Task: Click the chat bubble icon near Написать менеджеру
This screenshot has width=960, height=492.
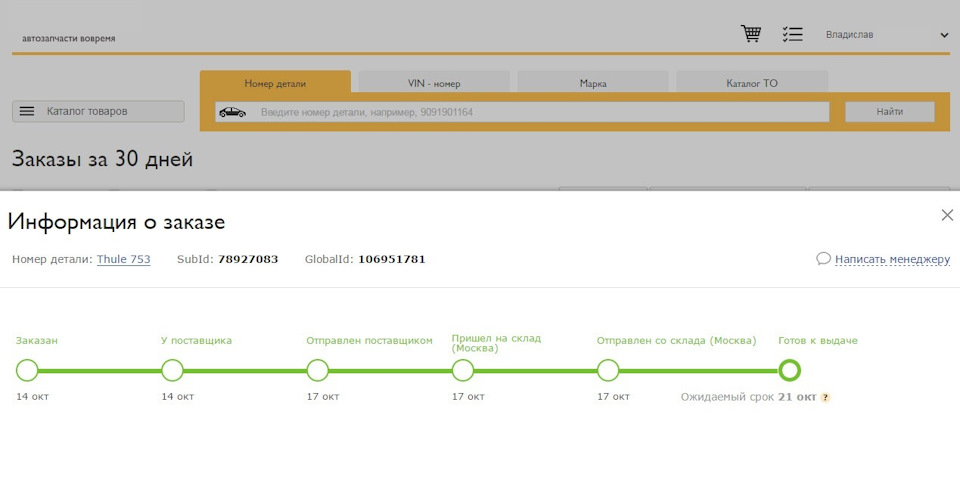Action: click(x=823, y=258)
